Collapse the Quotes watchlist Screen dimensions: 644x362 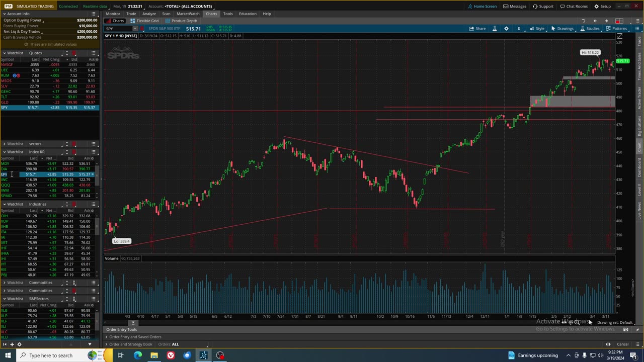click(4, 53)
